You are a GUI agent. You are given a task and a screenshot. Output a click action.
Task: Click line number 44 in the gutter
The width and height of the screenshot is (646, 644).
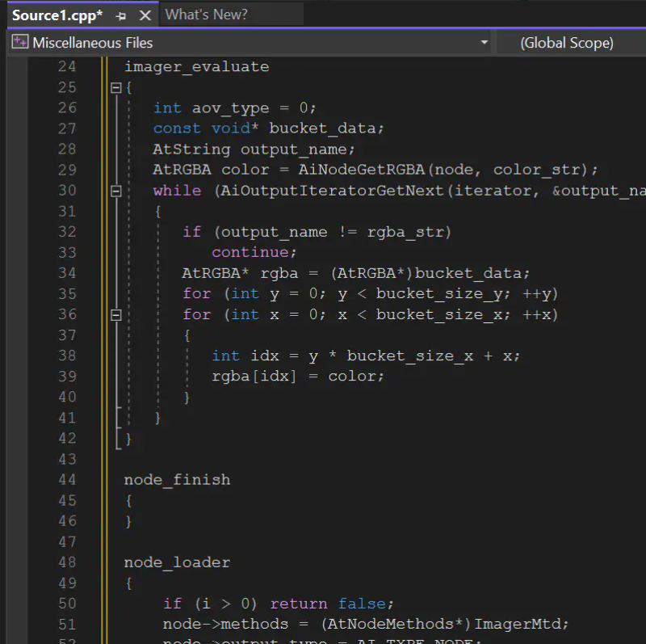coord(67,480)
